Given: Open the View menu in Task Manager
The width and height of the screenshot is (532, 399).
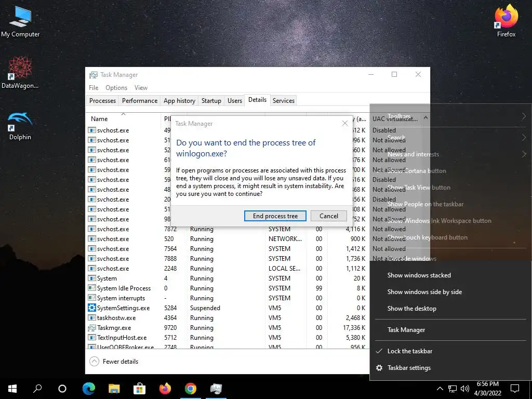Looking at the screenshot, I should click(x=141, y=87).
